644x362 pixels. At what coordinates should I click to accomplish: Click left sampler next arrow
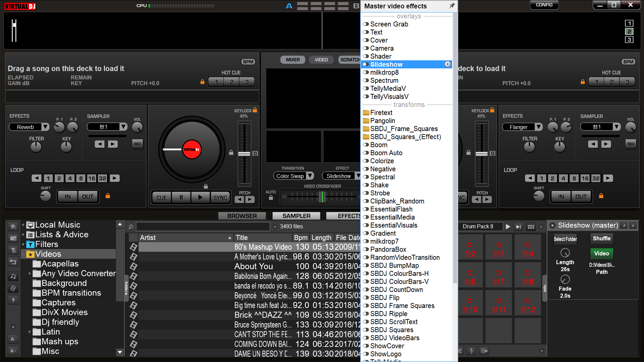(113, 144)
